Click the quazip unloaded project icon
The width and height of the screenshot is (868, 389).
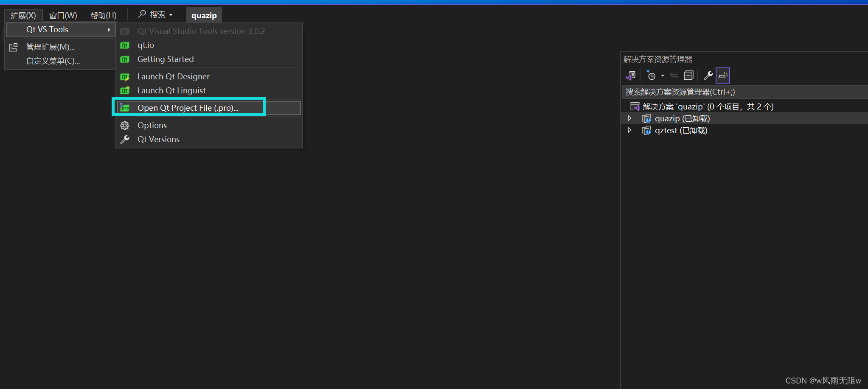pos(646,119)
